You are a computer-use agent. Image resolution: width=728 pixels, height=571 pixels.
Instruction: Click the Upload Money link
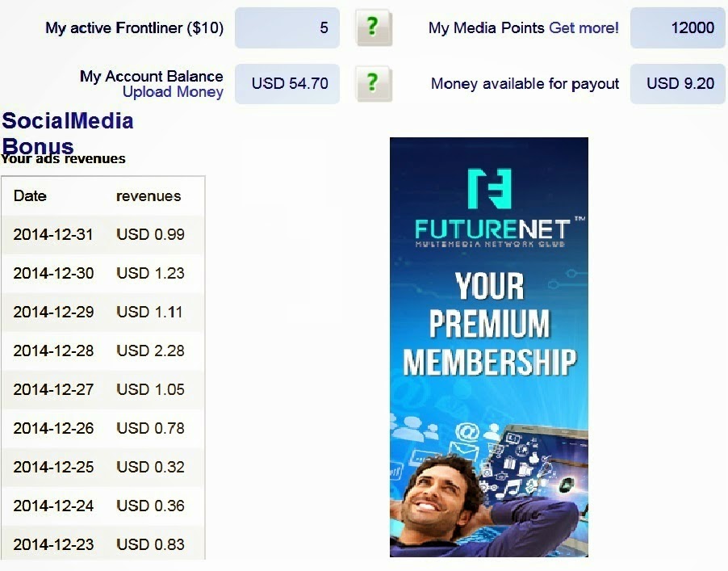coord(172,92)
